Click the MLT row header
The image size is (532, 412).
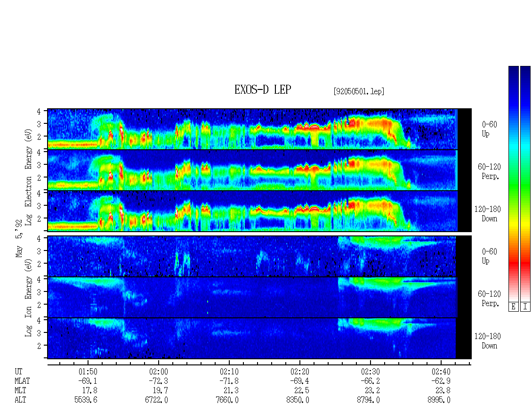(x=20, y=391)
